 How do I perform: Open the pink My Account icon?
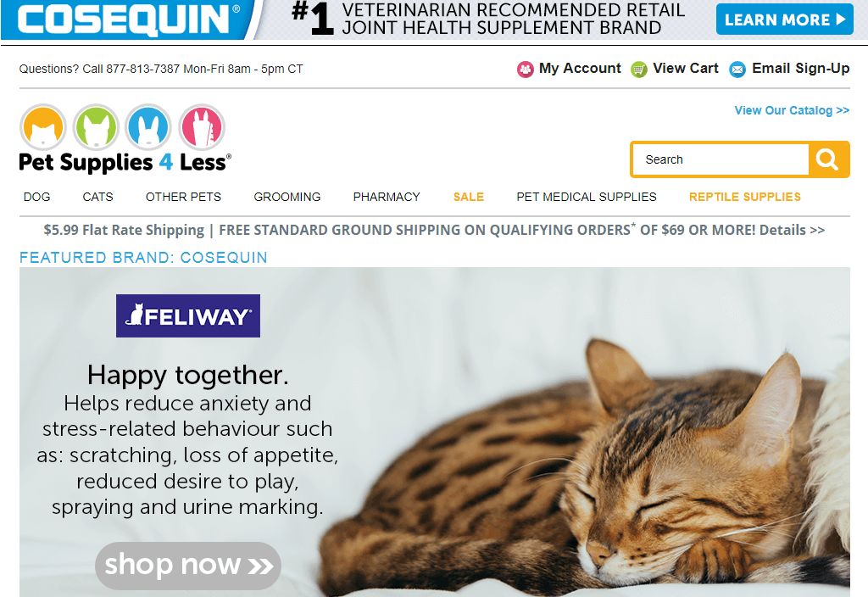526,70
